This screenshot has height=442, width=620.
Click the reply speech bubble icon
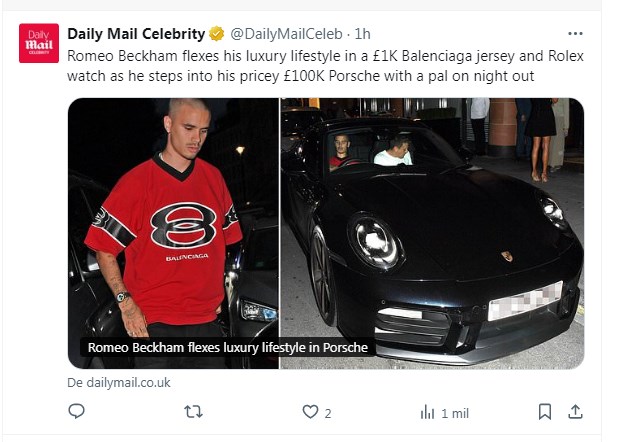[x=76, y=411]
